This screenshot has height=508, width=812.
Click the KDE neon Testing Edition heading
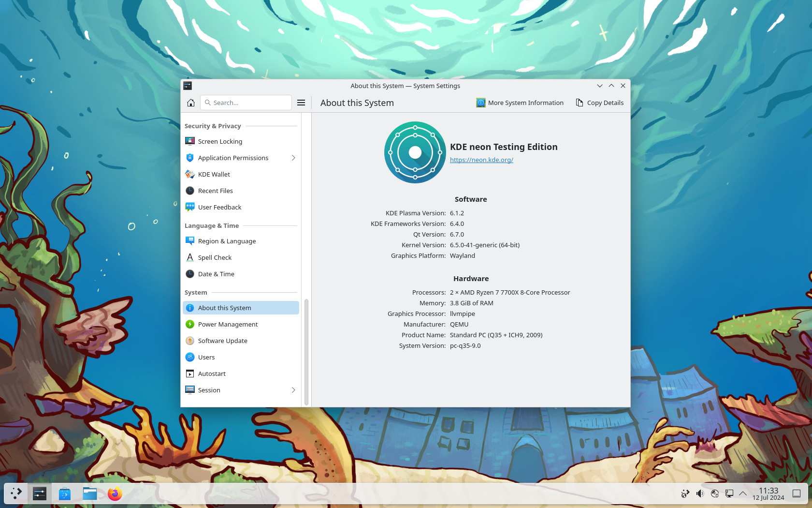(504, 147)
